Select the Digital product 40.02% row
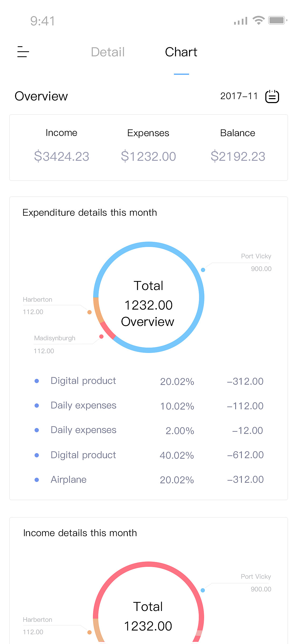This screenshot has width=297, height=644. (148, 455)
